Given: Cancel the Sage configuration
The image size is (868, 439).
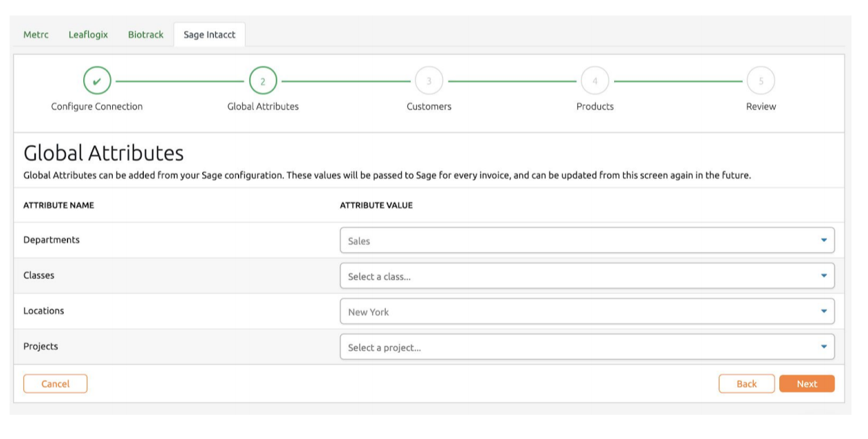Looking at the screenshot, I should (55, 384).
